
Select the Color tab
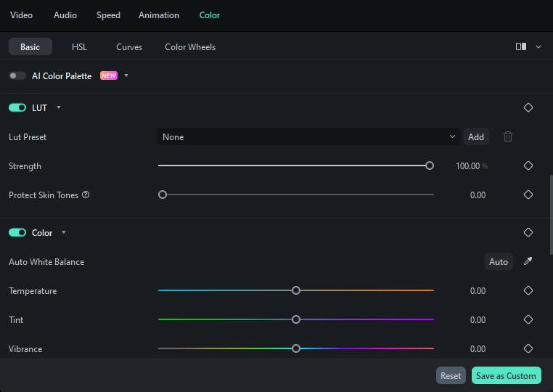coord(210,15)
